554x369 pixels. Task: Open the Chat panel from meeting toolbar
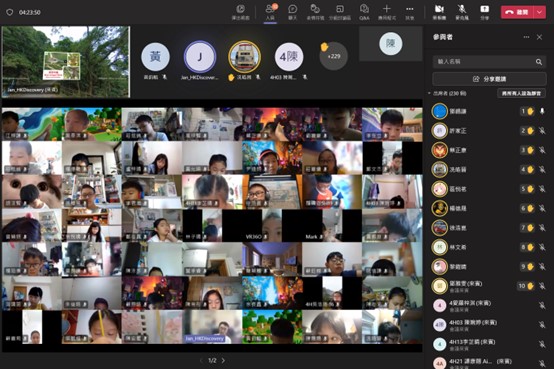(x=293, y=12)
